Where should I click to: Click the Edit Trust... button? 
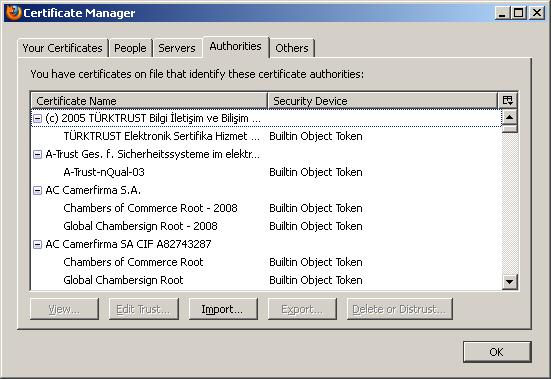pos(143,309)
